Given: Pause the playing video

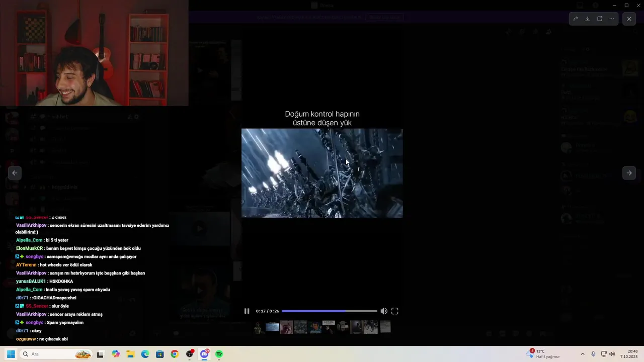Looking at the screenshot, I should 247,311.
